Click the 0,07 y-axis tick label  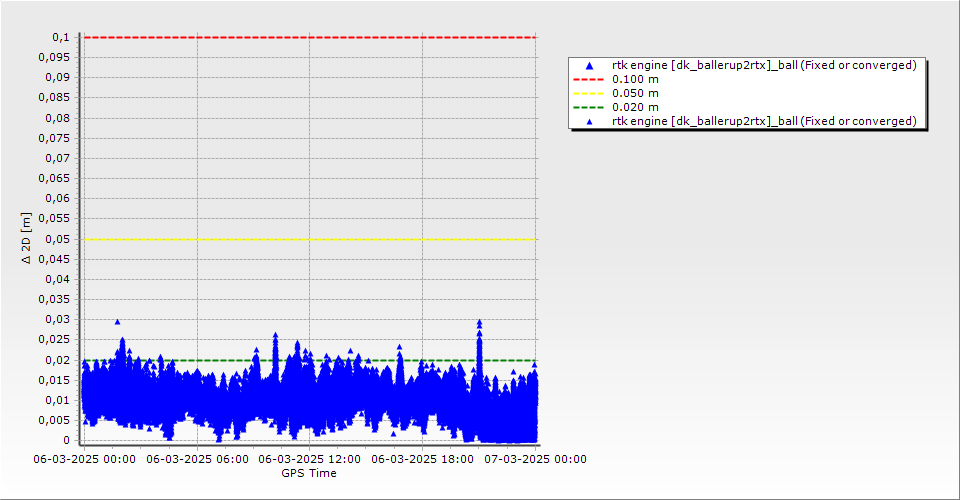pyautogui.click(x=58, y=159)
